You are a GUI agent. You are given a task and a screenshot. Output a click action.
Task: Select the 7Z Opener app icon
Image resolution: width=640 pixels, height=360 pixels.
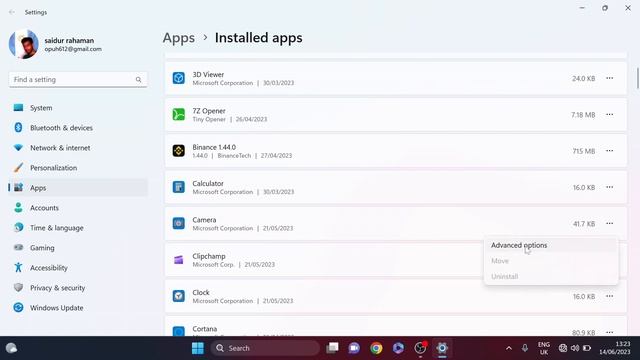[178, 114]
